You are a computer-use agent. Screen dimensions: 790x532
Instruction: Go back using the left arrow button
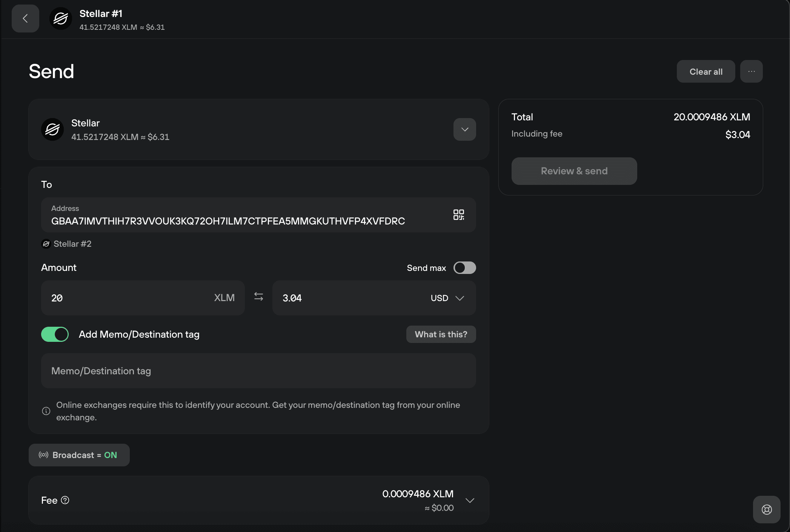(25, 18)
